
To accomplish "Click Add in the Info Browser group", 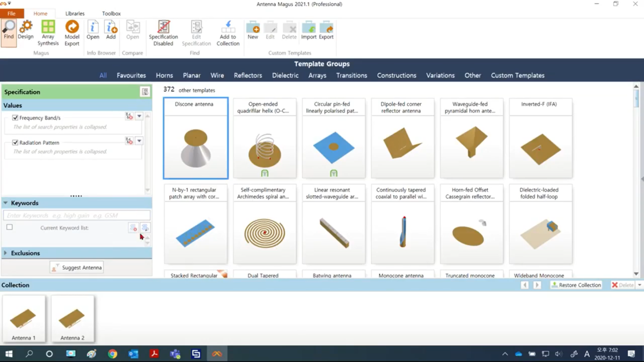I will pyautogui.click(x=111, y=30).
